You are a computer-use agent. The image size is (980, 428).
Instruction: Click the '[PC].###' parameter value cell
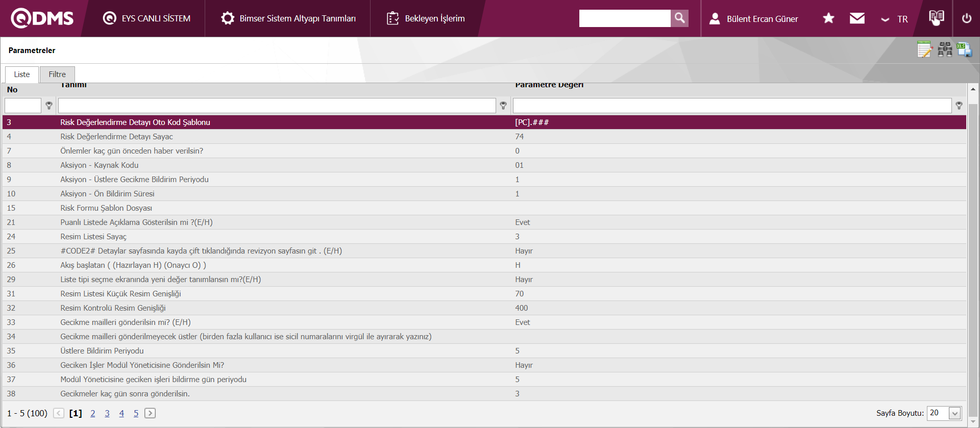click(532, 122)
